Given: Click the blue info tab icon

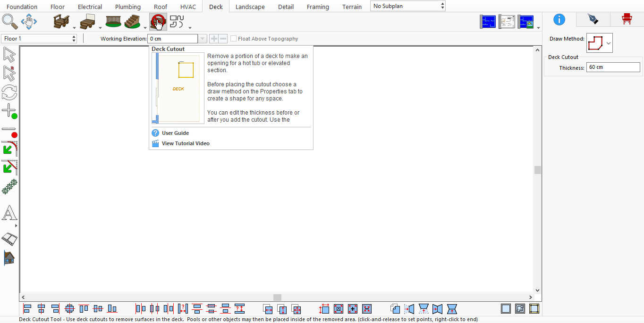Looking at the screenshot, I should (559, 19).
